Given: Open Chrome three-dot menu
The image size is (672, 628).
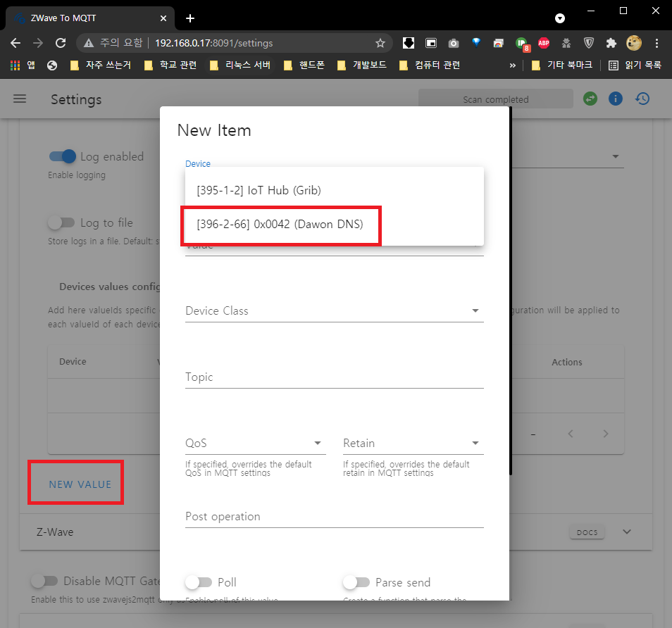Looking at the screenshot, I should click(x=657, y=43).
